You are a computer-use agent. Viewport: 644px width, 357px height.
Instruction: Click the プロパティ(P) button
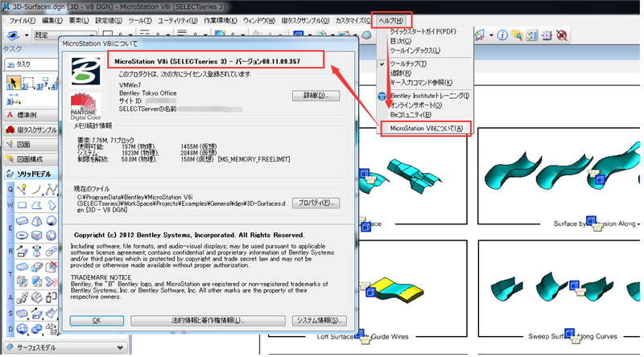coord(316,203)
